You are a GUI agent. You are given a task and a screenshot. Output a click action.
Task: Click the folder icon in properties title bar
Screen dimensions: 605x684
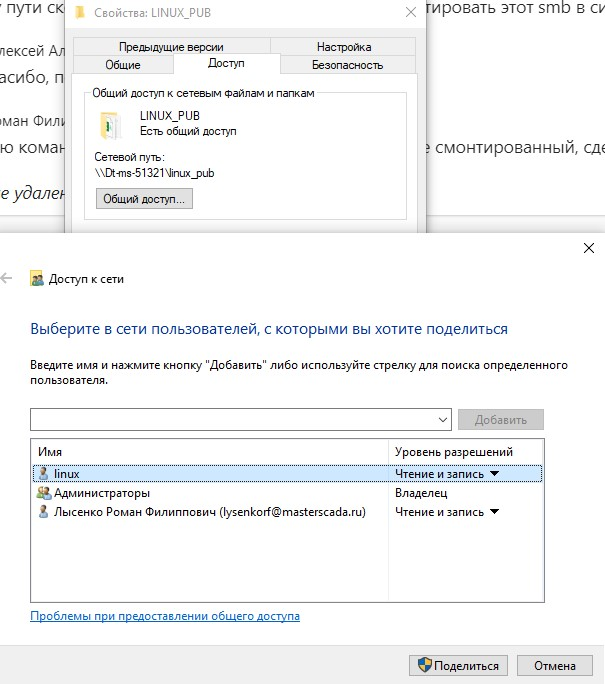click(x=84, y=14)
